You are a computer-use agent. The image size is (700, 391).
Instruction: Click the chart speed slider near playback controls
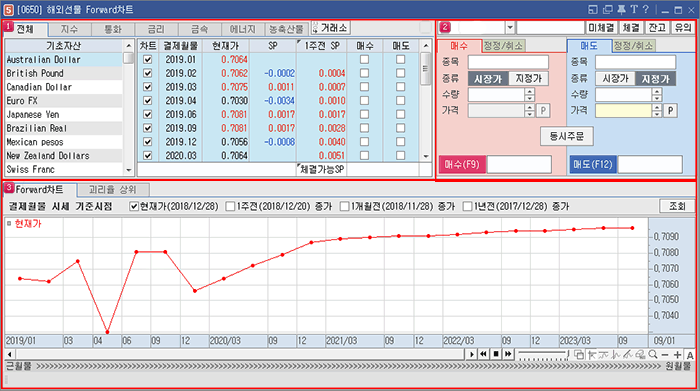(543, 354)
